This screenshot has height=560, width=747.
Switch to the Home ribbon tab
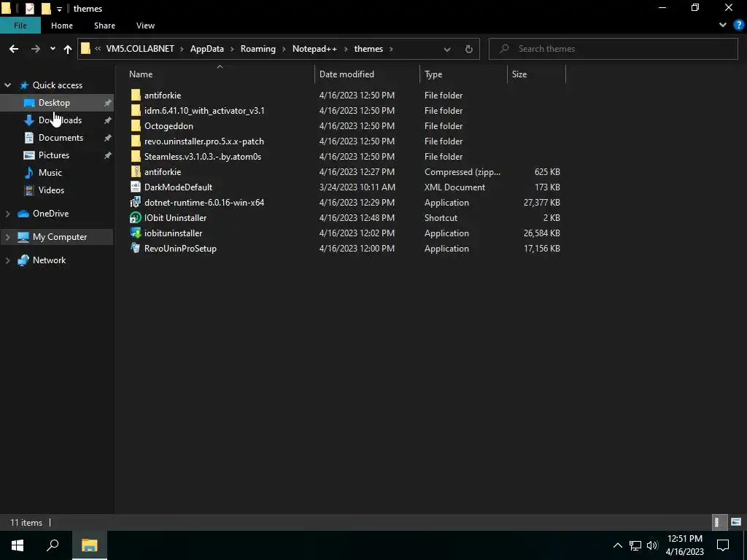tap(62, 26)
